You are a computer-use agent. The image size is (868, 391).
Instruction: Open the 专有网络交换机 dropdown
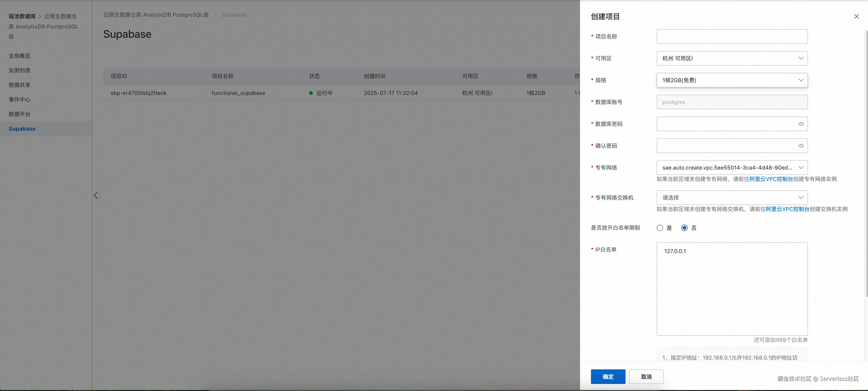click(732, 198)
